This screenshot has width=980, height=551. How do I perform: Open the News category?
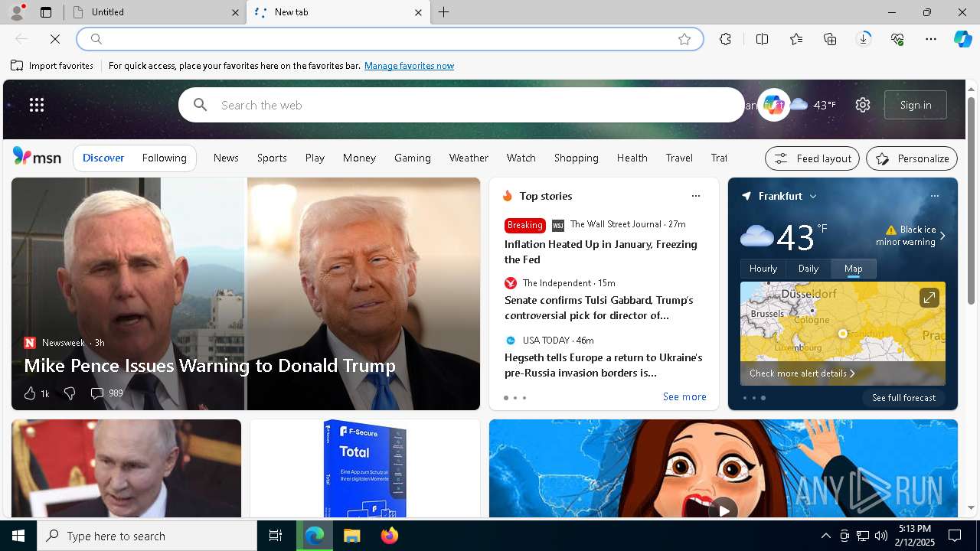click(226, 158)
